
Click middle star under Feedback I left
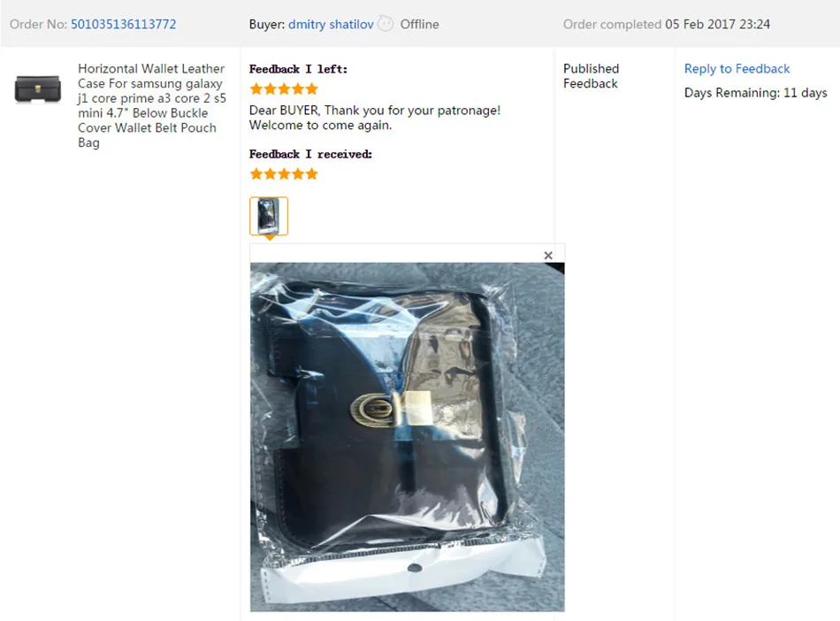pyautogui.click(x=284, y=89)
